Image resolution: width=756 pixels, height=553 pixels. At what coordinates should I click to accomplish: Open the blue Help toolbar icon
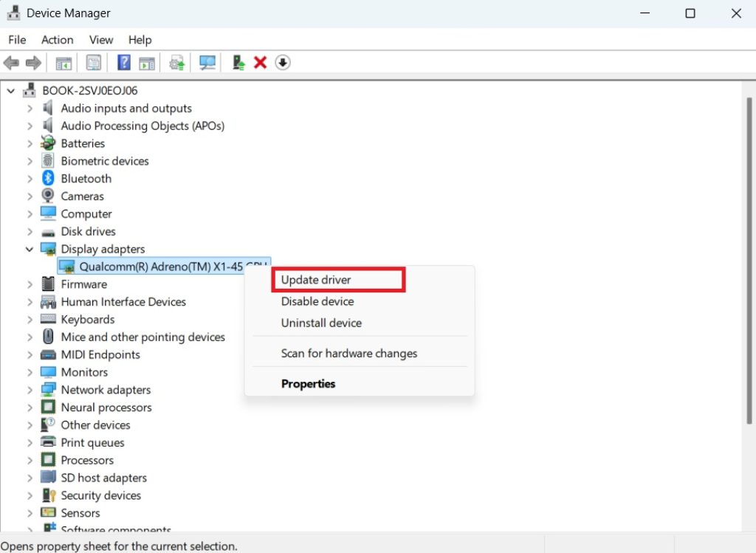click(x=124, y=63)
